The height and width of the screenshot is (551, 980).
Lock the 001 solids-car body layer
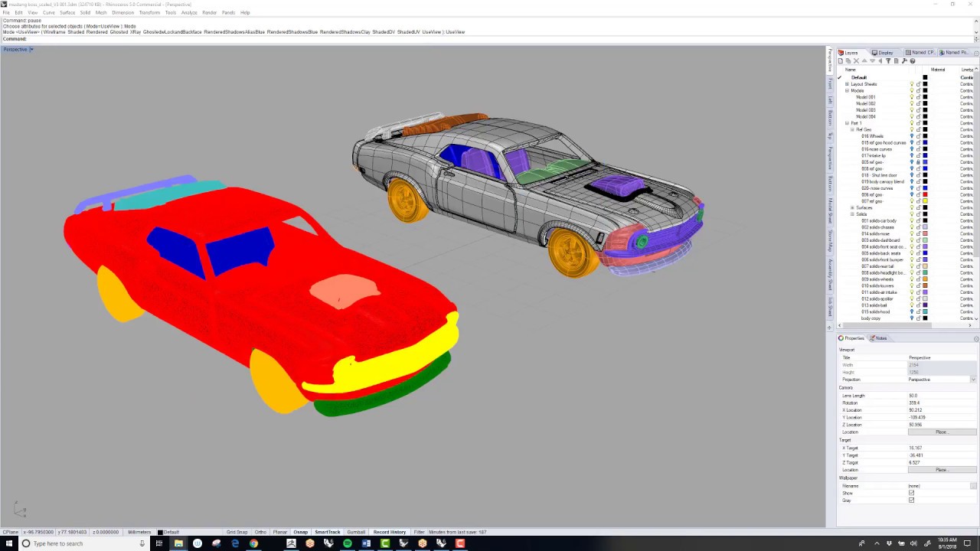pyautogui.click(x=919, y=220)
